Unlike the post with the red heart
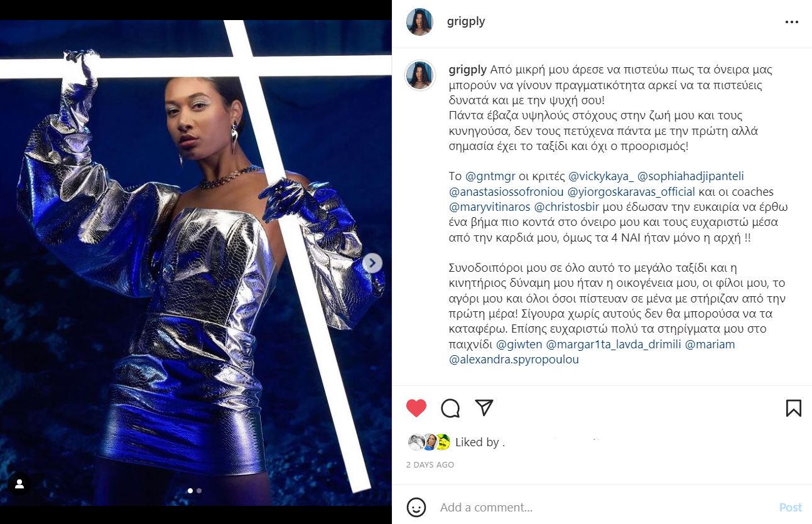Image resolution: width=812 pixels, height=524 pixels. tap(416, 408)
